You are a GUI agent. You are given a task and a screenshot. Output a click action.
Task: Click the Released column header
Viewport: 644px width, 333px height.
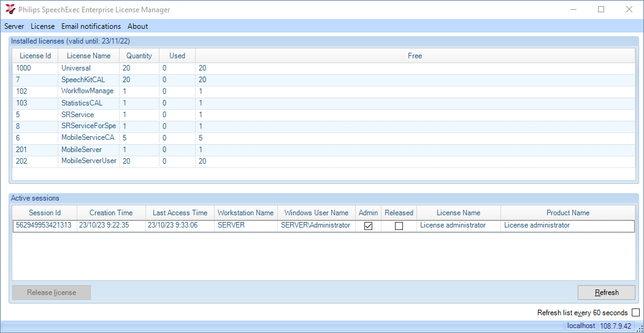[x=399, y=213]
